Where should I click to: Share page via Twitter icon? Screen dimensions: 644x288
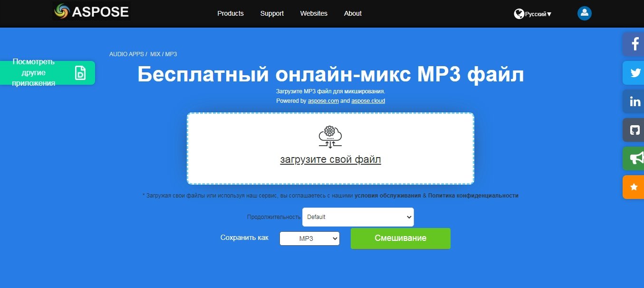pyautogui.click(x=634, y=73)
